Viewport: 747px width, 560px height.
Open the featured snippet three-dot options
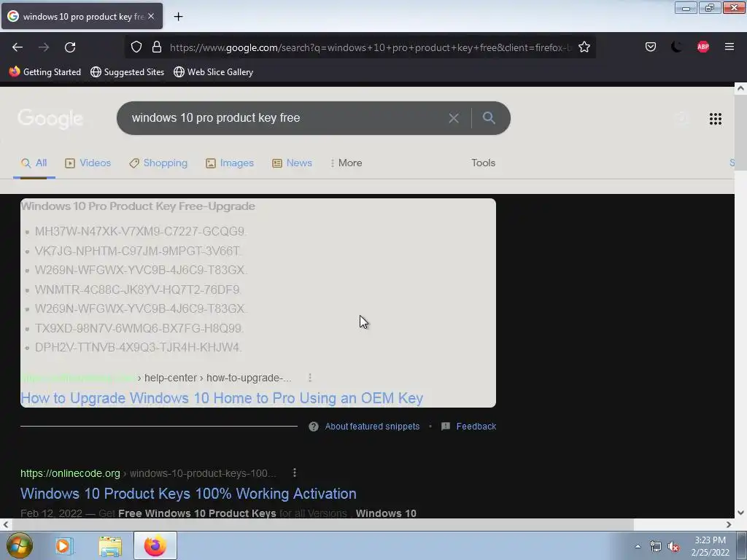coord(310,378)
